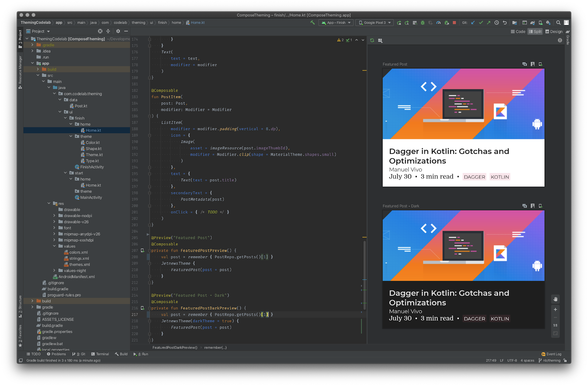Select the Split view mode
The width and height of the screenshot is (588, 386).
[535, 32]
